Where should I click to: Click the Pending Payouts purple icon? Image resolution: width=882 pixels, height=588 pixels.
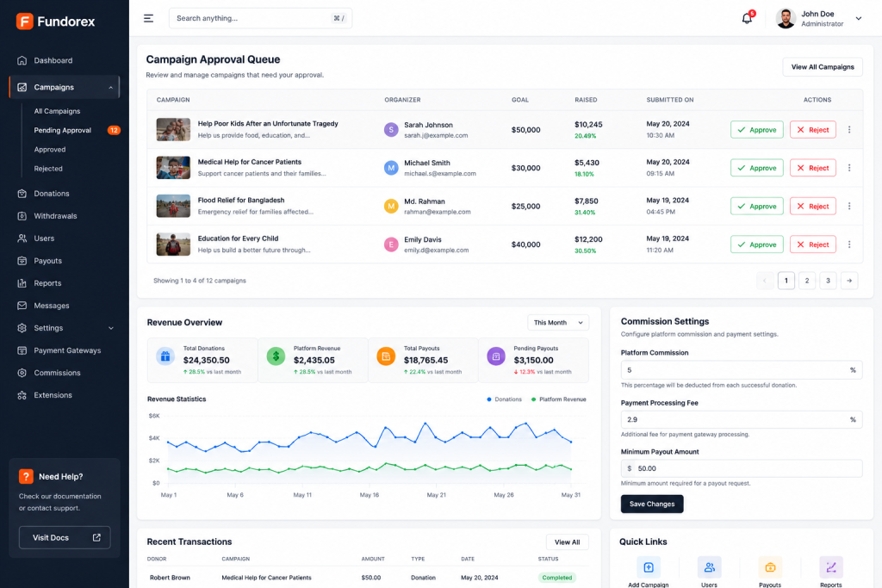tap(496, 356)
